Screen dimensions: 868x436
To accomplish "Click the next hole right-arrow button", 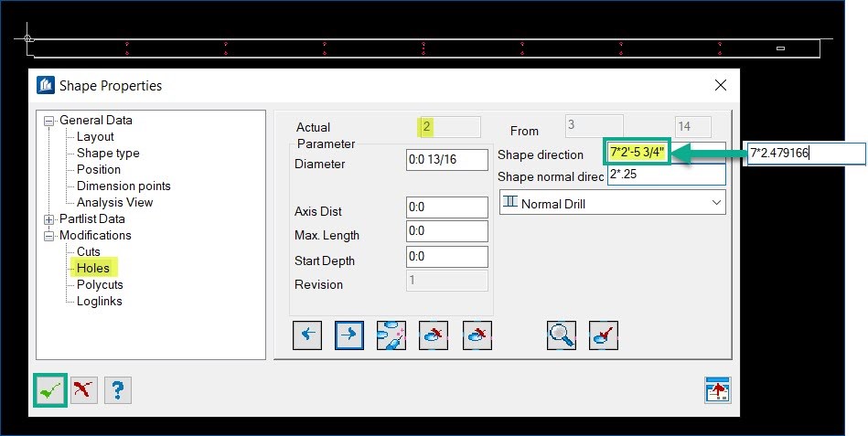I will click(349, 335).
